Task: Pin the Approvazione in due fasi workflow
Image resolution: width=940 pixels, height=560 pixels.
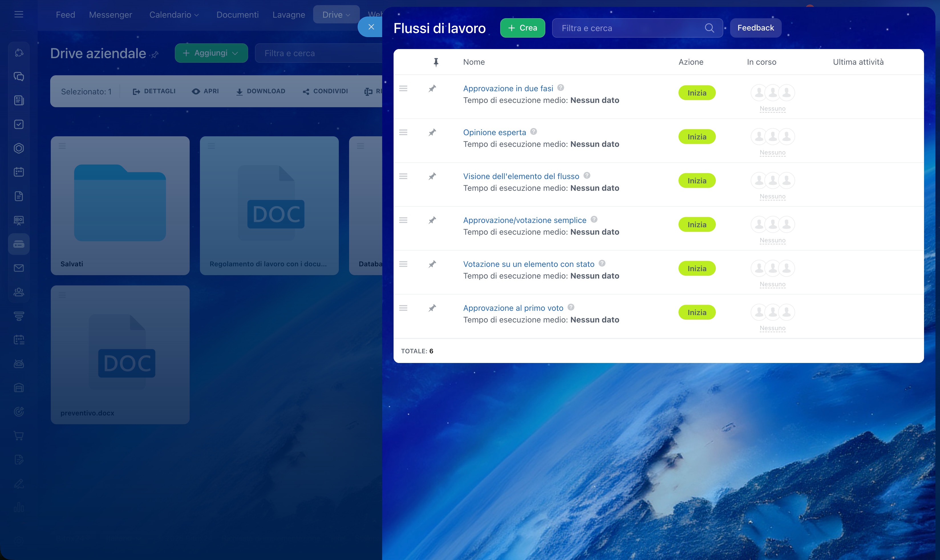Action: 432,89
